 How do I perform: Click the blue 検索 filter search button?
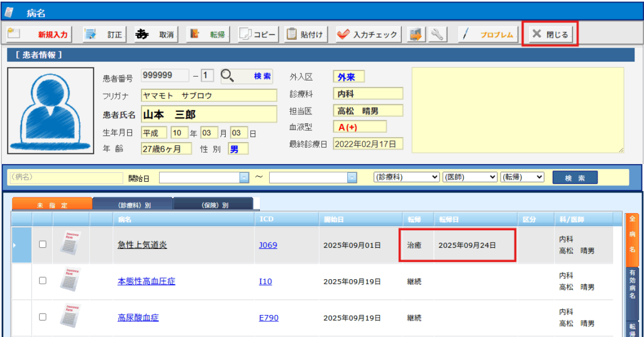pyautogui.click(x=575, y=178)
